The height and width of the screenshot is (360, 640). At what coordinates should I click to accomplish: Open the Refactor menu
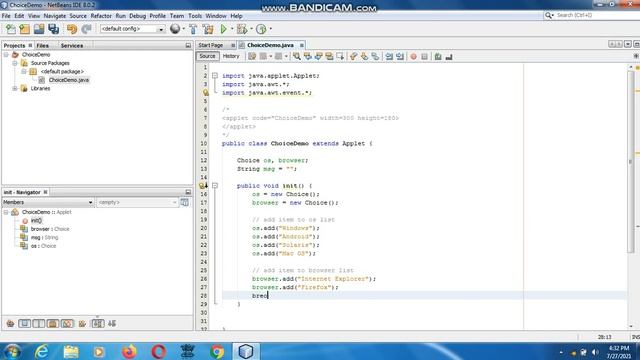click(x=101, y=16)
